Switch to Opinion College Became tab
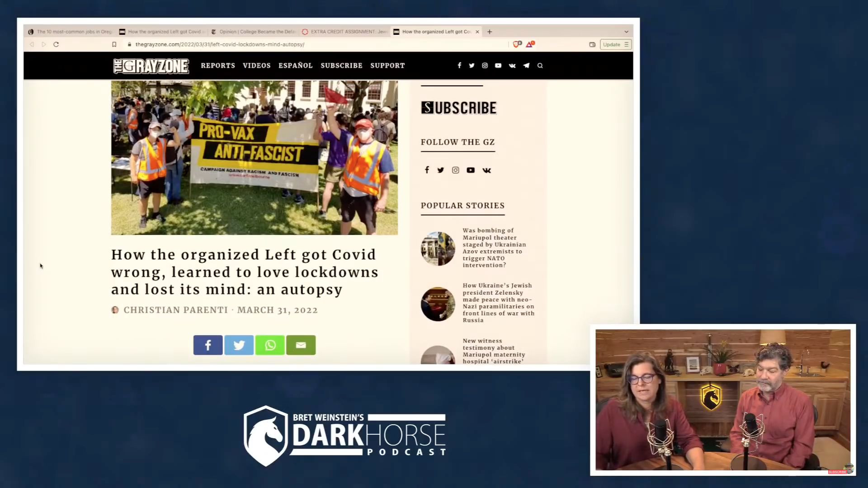868x488 pixels. (253, 32)
